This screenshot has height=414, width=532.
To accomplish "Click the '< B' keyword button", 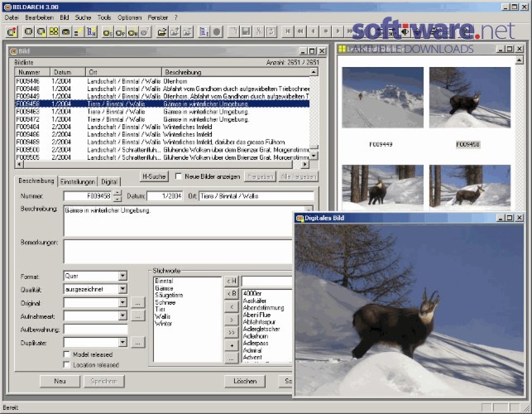I will point(232,293).
